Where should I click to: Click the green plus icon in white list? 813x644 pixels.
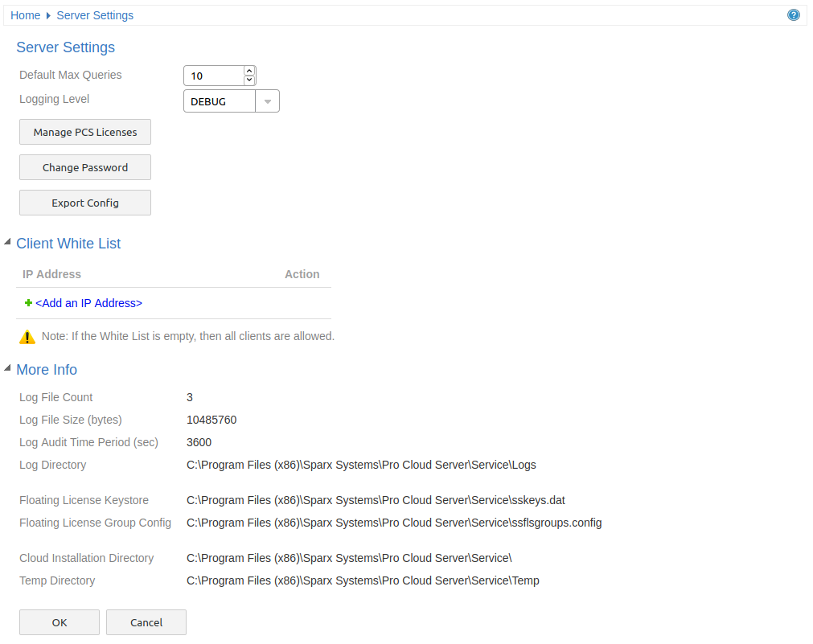[x=28, y=303]
